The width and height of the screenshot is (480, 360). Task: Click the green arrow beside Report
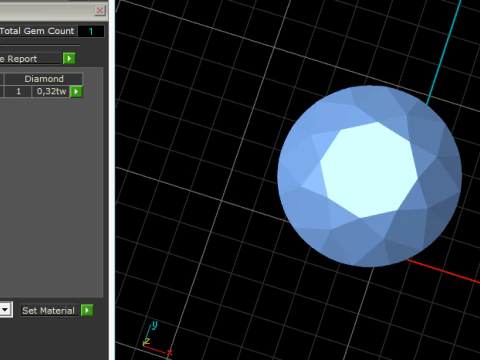pos(69,59)
